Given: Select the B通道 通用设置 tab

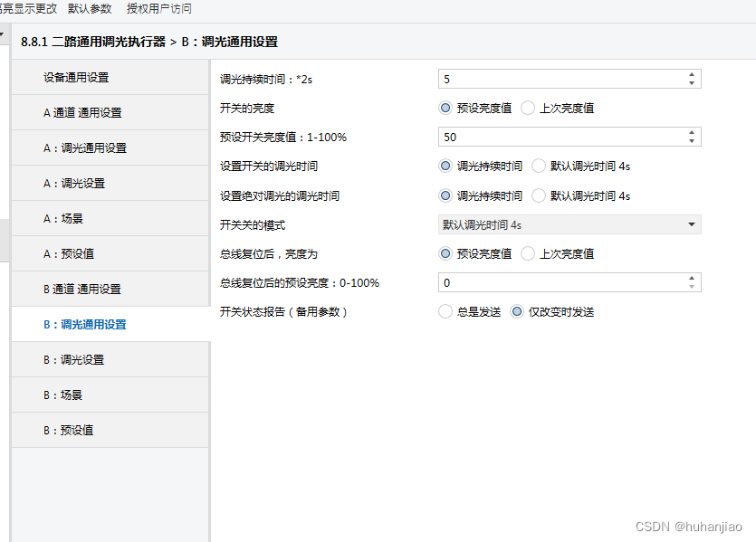Looking at the screenshot, I should (82, 290).
